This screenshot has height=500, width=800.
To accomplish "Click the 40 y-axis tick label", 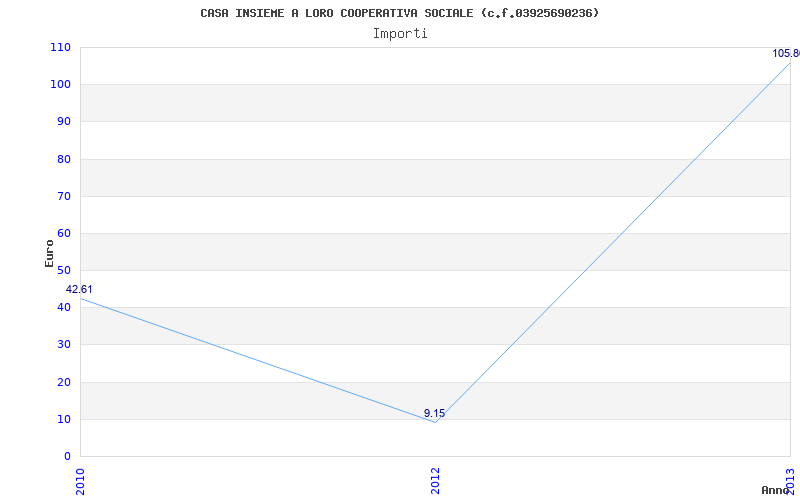I will [64, 308].
